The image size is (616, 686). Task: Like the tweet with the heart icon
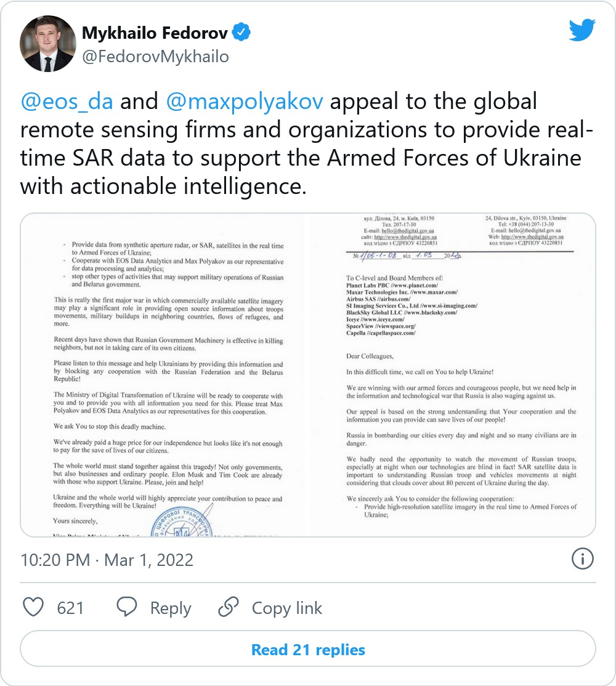coord(33,608)
